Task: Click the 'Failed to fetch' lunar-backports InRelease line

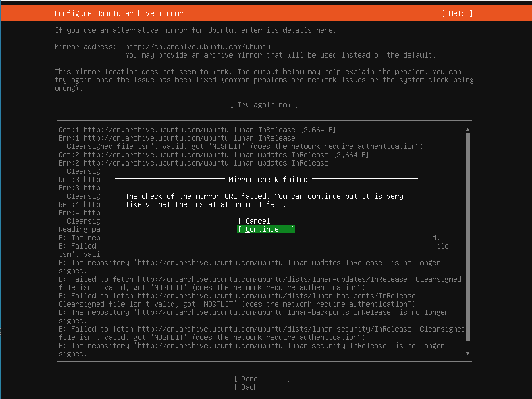Action: coord(237,300)
